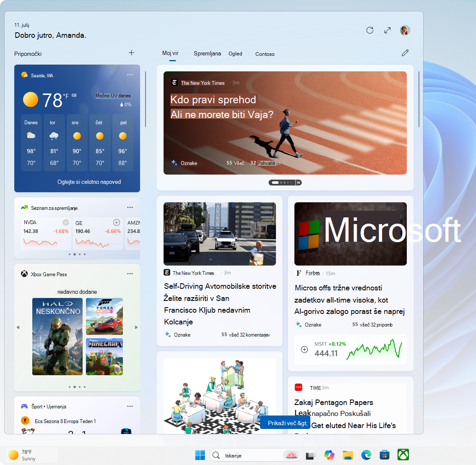Switch to Moj vir tab
This screenshot has height=465, width=476.
170,53
